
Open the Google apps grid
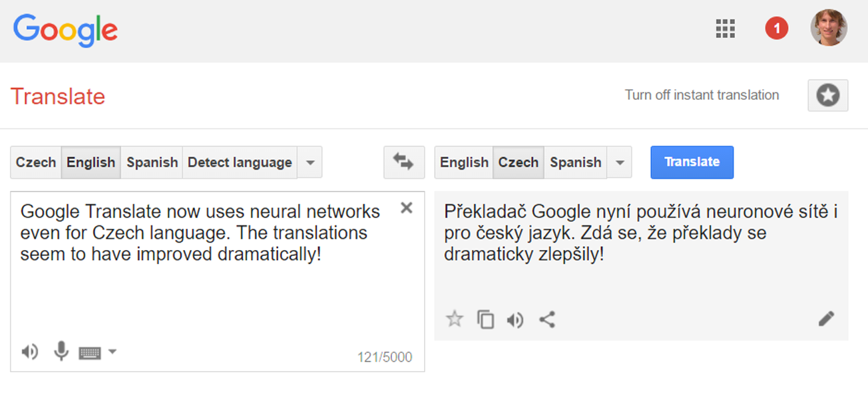coord(725,29)
